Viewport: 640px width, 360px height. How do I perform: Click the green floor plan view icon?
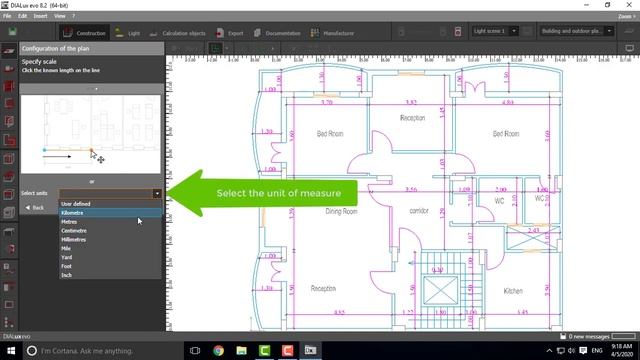coord(216,49)
